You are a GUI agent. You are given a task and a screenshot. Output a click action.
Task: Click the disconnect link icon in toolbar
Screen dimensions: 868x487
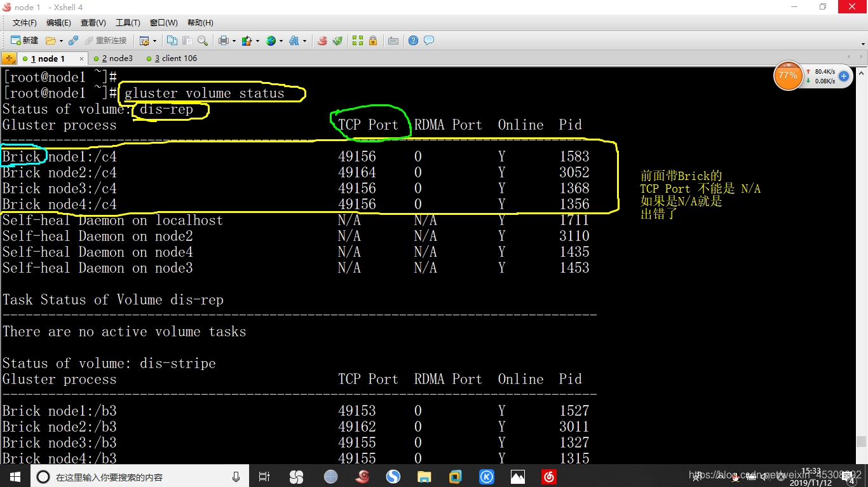(73, 41)
